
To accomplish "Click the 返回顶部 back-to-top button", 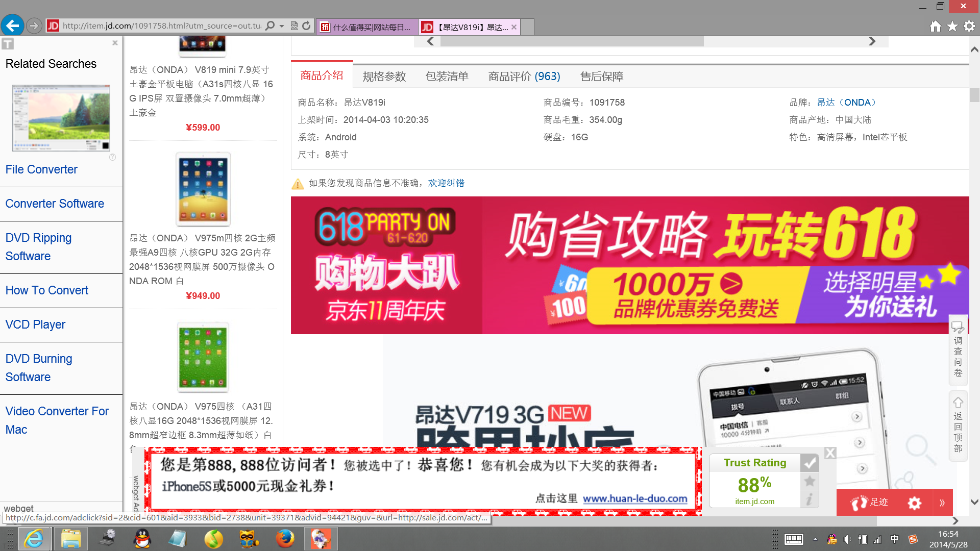I will click(x=958, y=425).
